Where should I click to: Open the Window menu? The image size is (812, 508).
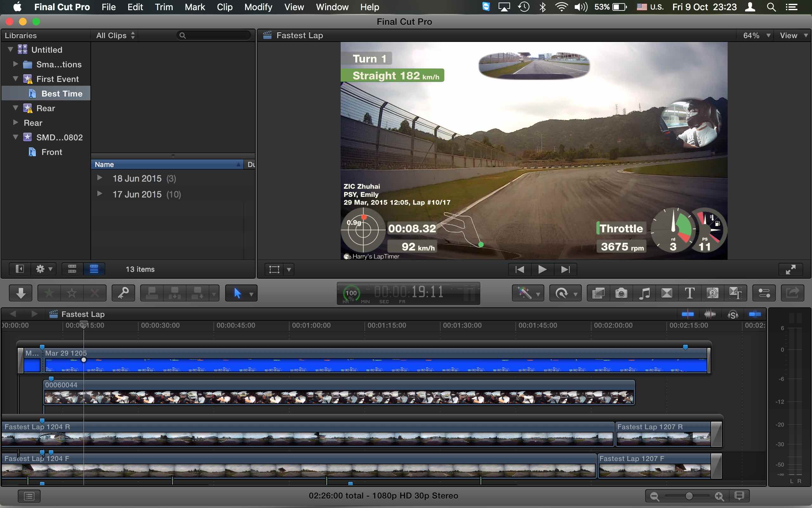[332, 7]
